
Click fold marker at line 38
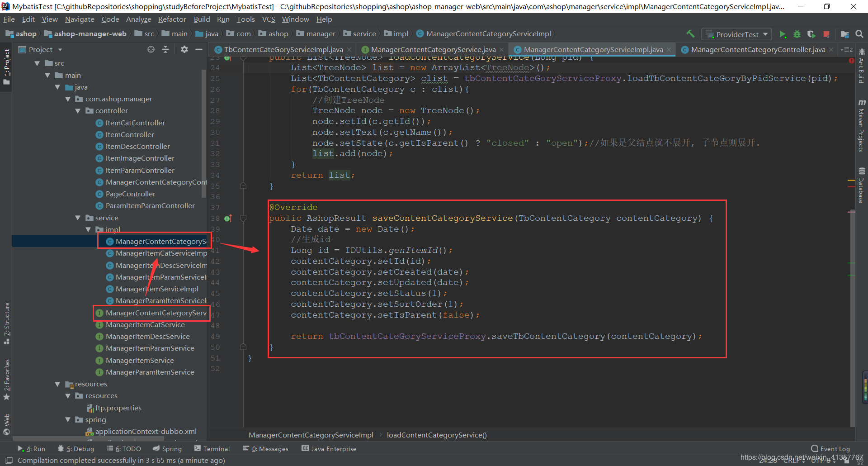point(243,218)
